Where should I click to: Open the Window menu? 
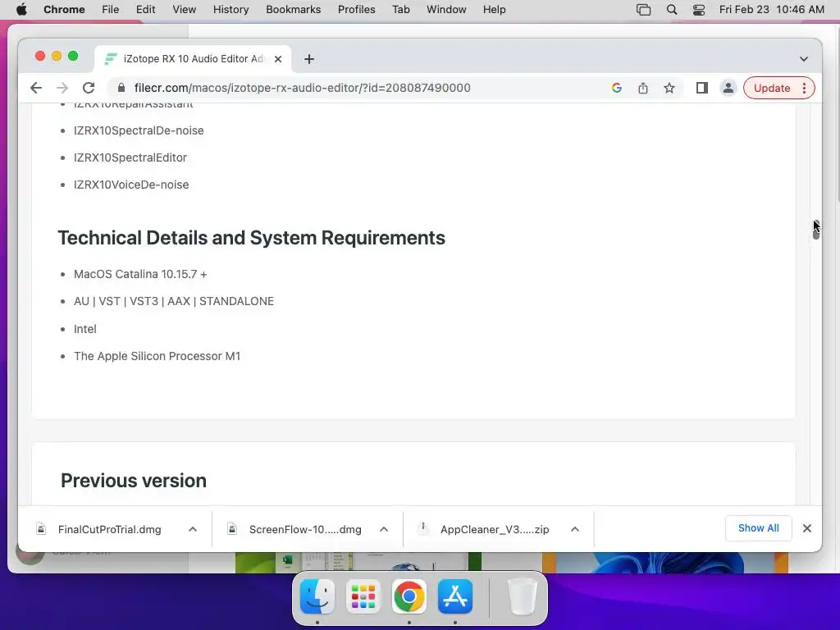446,10
